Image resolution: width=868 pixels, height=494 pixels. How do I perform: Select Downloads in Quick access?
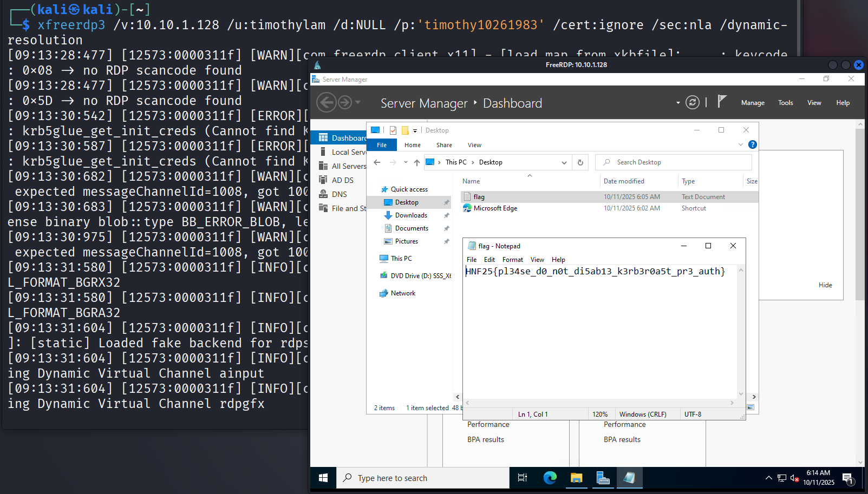pyautogui.click(x=411, y=215)
